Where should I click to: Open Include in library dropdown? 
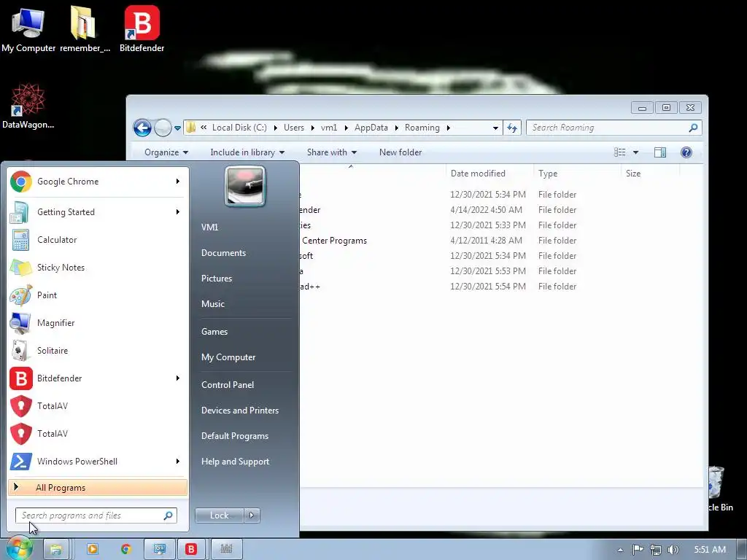pos(247,152)
